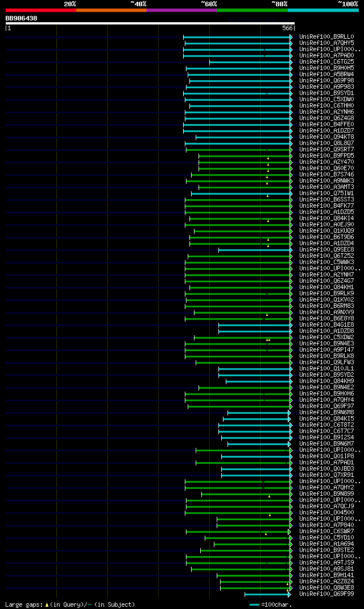Click label UniRef100_B4G1E8

click(326, 324)
